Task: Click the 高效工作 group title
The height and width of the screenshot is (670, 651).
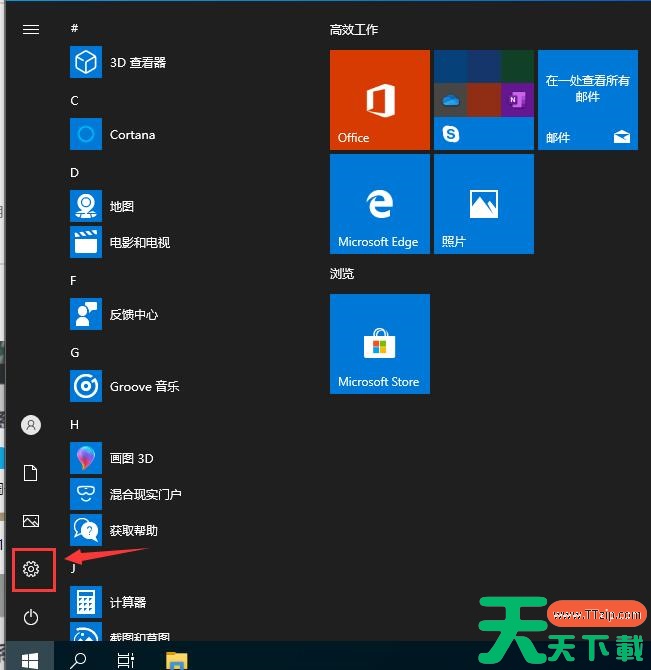Action: tap(354, 29)
